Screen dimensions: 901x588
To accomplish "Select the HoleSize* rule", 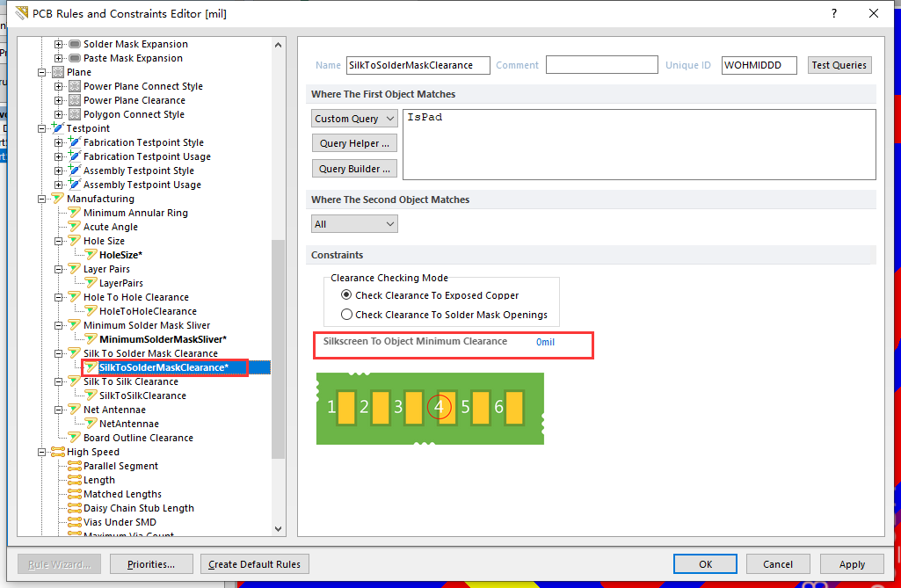I will pyautogui.click(x=120, y=255).
